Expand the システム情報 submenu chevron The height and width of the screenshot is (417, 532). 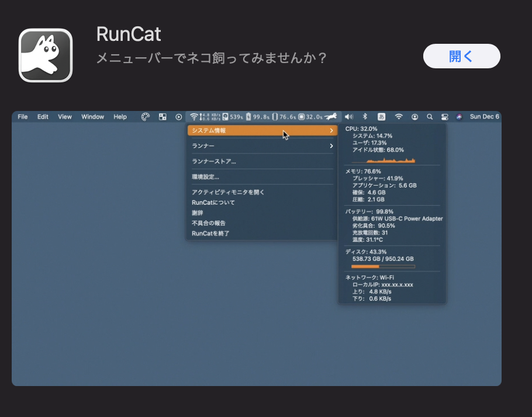pos(331,130)
